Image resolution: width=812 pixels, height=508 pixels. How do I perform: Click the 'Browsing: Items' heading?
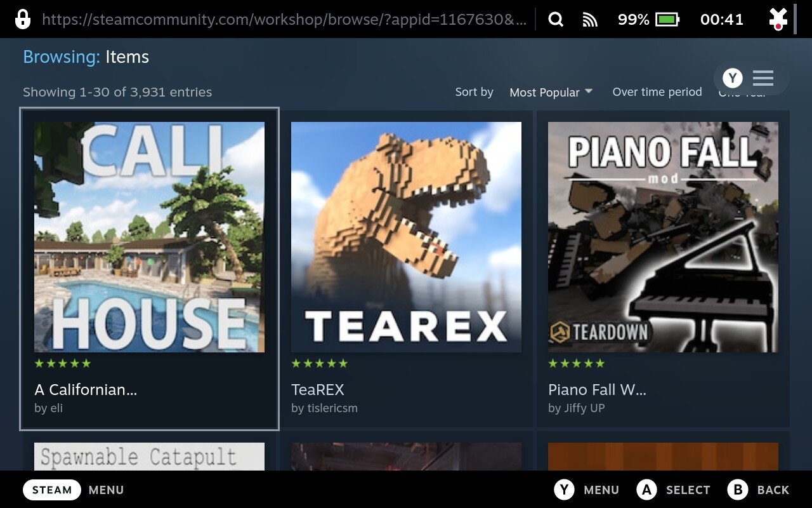86,57
